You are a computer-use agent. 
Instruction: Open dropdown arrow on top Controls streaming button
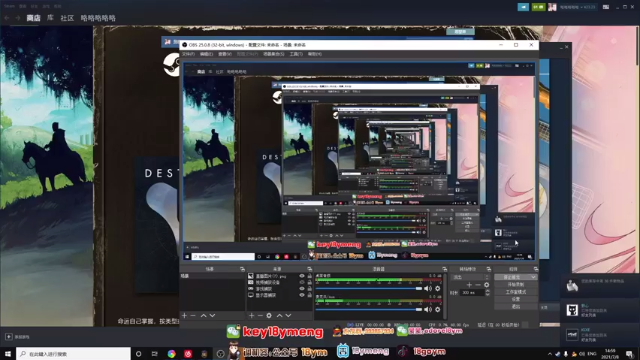(533, 277)
